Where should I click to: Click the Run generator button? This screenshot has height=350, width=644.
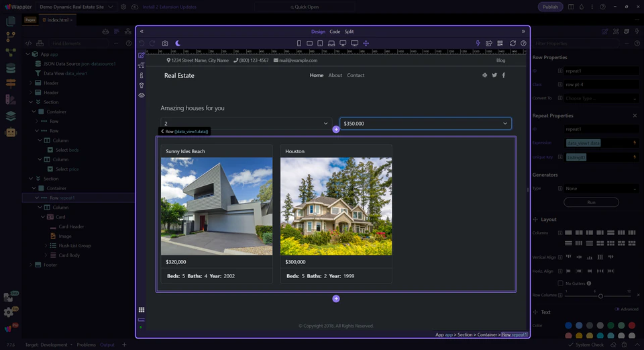(x=591, y=202)
